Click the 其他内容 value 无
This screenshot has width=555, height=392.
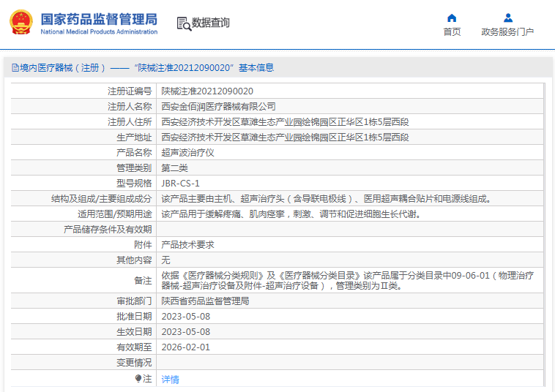165,260
